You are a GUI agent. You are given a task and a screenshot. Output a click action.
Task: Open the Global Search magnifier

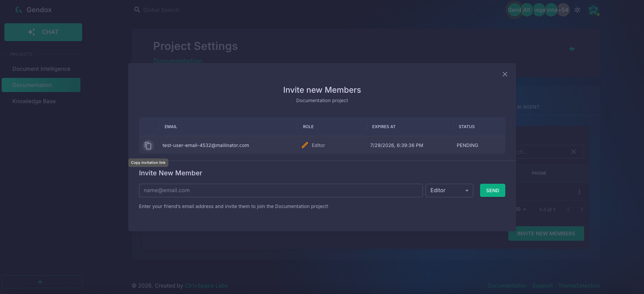137,10
